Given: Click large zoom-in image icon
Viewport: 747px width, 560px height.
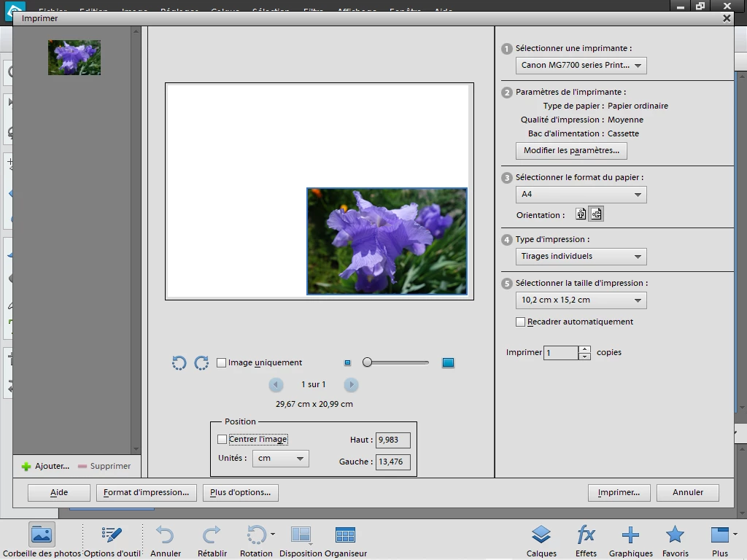Looking at the screenshot, I should click(x=448, y=363).
